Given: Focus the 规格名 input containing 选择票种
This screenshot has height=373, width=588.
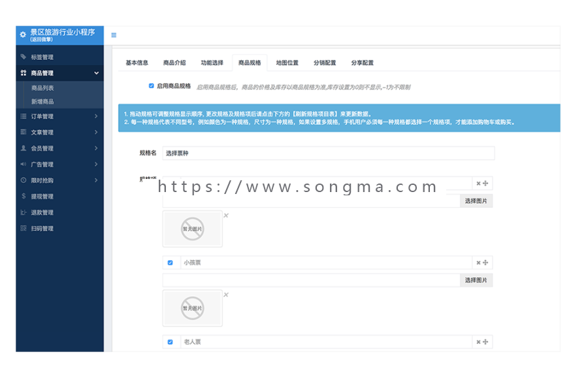Looking at the screenshot, I should click(329, 153).
